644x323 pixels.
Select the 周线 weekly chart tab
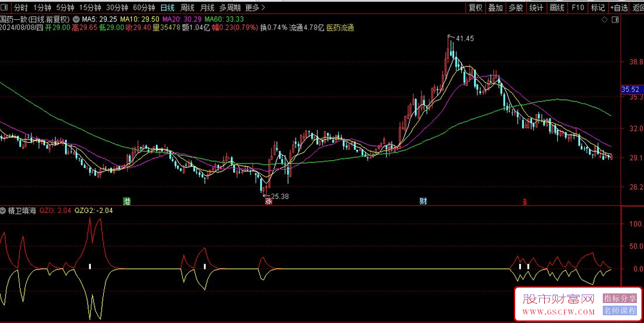pyautogui.click(x=187, y=7)
